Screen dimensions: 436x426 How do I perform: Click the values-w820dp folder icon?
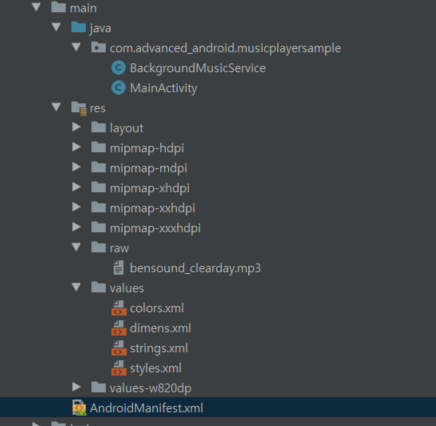pos(98,387)
